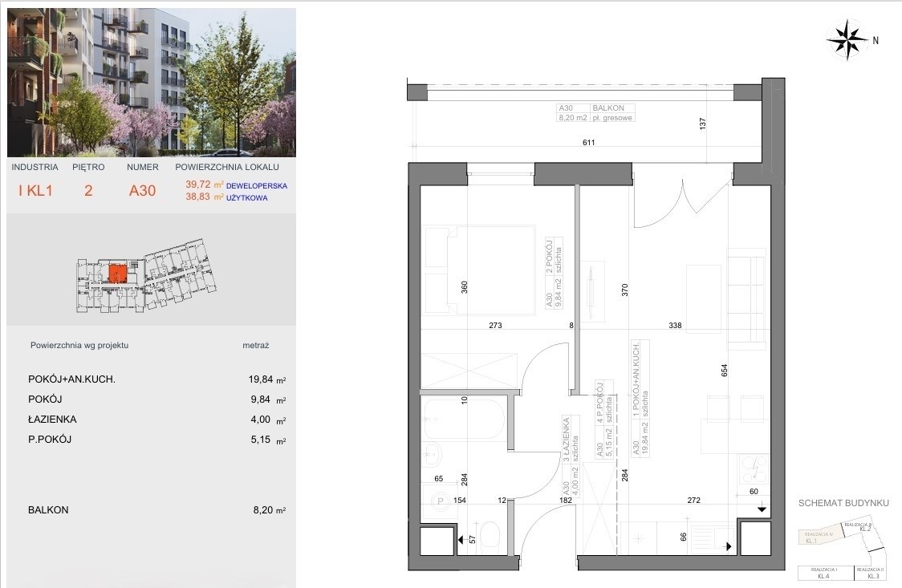Click the washing machine symbol marked P
This screenshot has height=588, width=902.
(439, 503)
